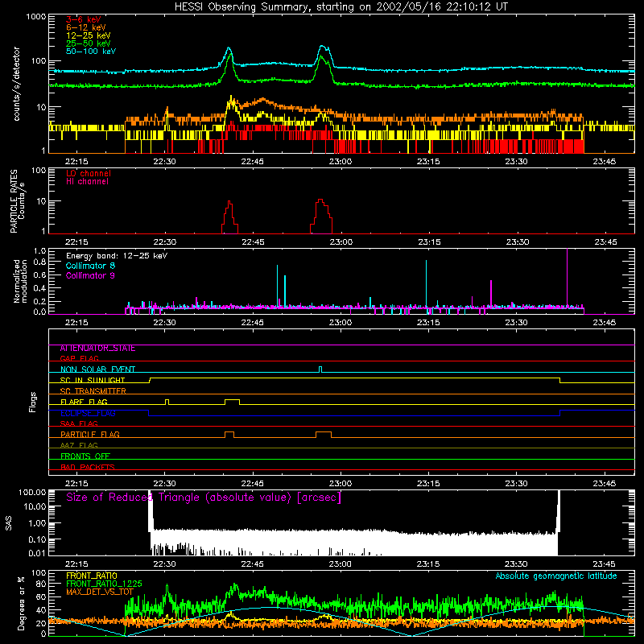Click the 100.00 value on the SAS y-axis
The height and width of the screenshot is (644, 644).
pos(32,493)
